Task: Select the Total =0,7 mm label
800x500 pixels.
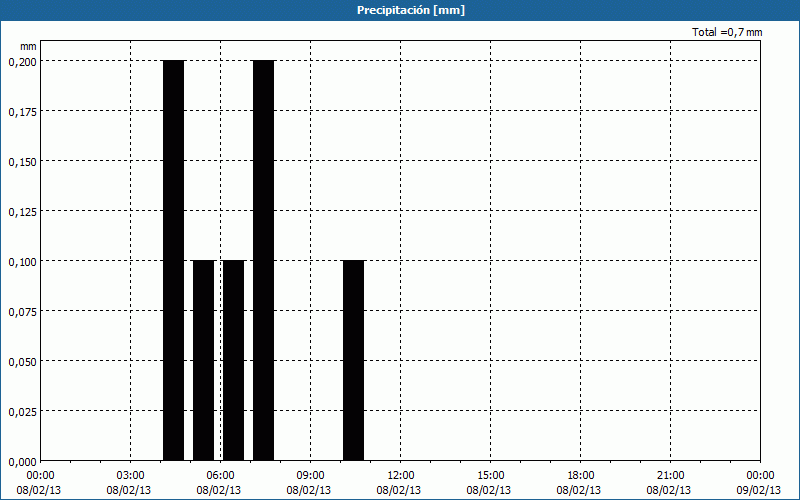Action: click(x=727, y=32)
